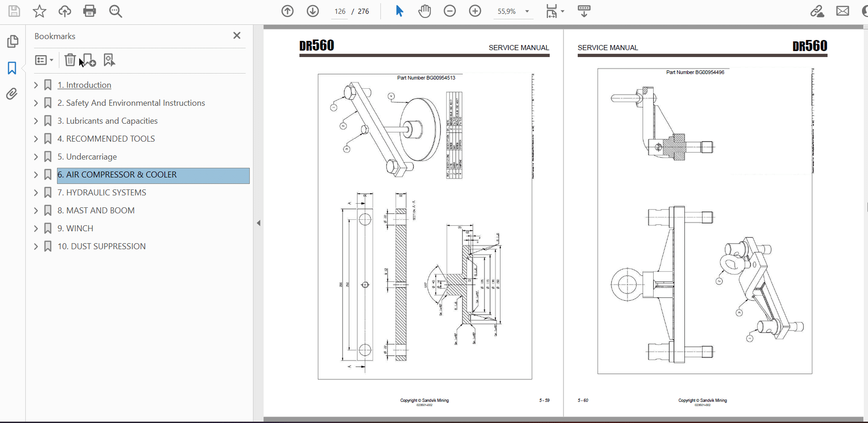Click the Save file icon

point(14,11)
